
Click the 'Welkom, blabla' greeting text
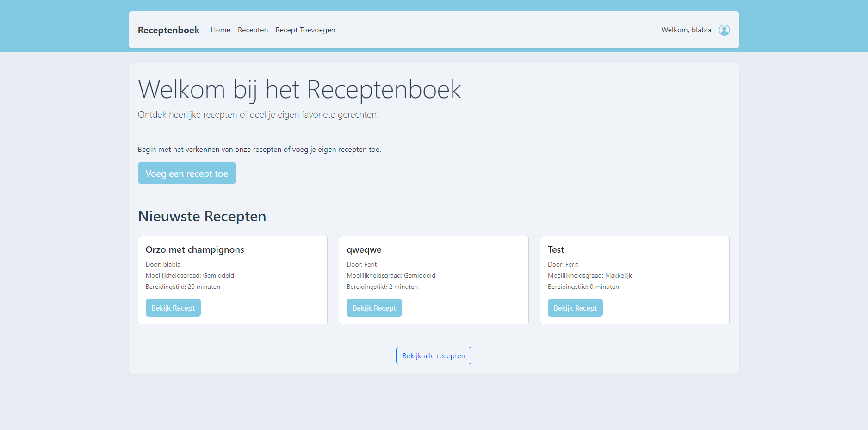click(686, 30)
